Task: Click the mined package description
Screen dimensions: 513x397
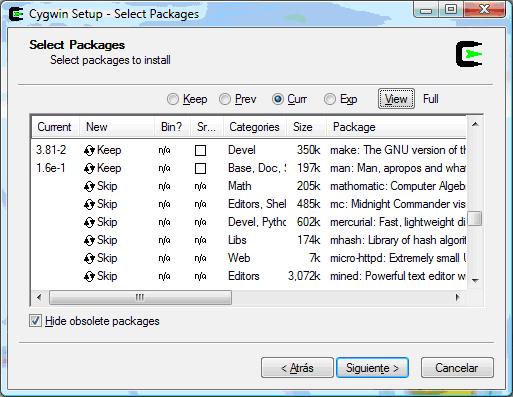Action: pos(398,276)
